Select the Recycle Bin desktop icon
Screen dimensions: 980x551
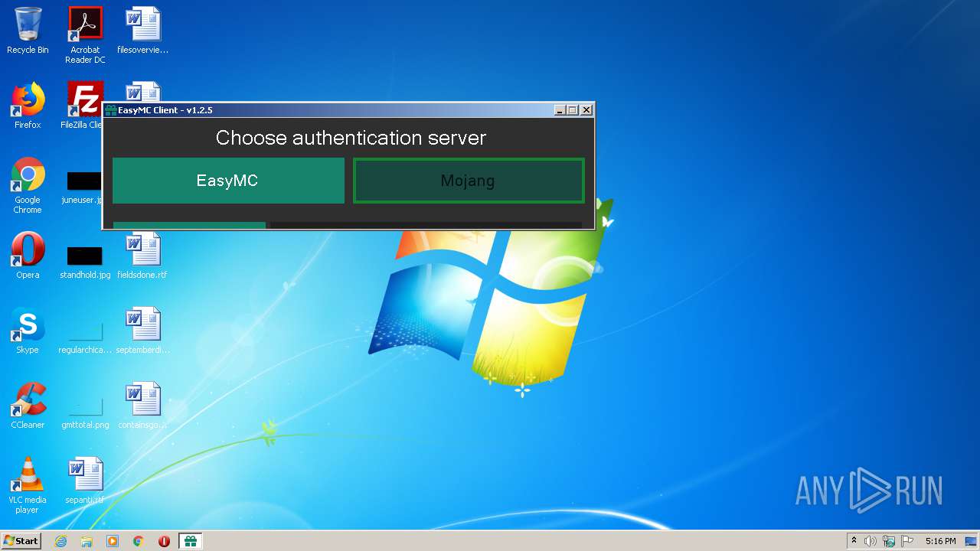coord(28,31)
